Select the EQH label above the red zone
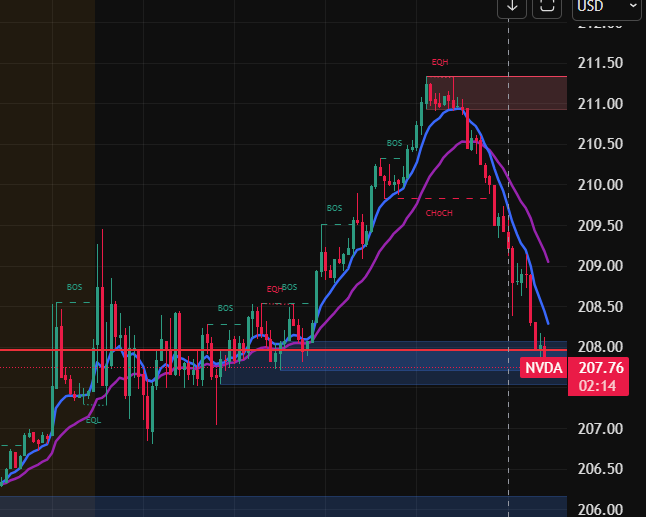 pos(440,62)
